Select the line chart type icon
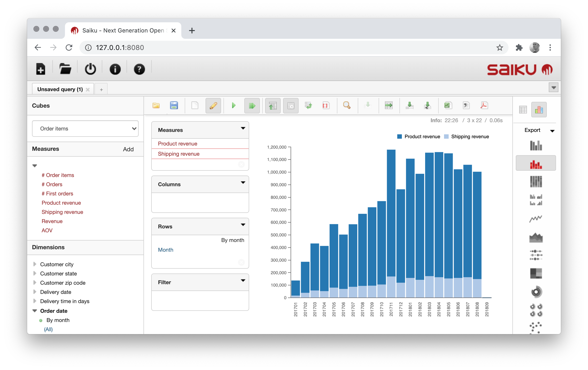 (535, 218)
